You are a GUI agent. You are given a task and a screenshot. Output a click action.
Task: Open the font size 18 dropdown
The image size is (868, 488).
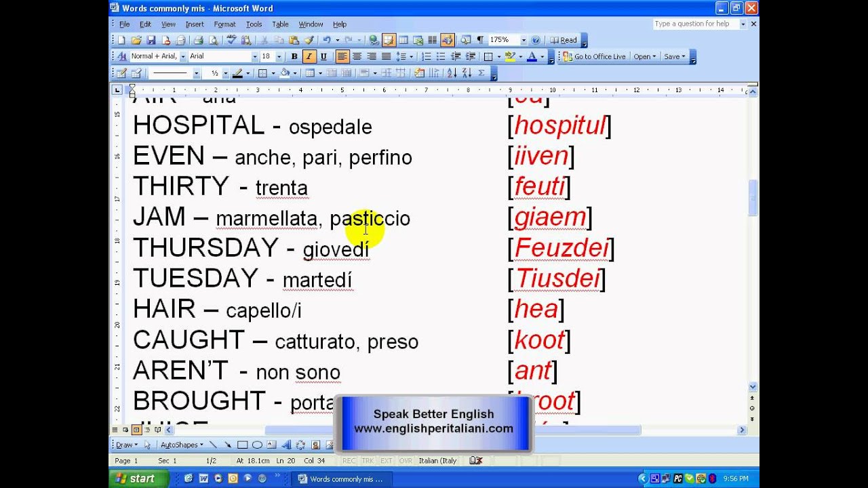pyautogui.click(x=279, y=56)
